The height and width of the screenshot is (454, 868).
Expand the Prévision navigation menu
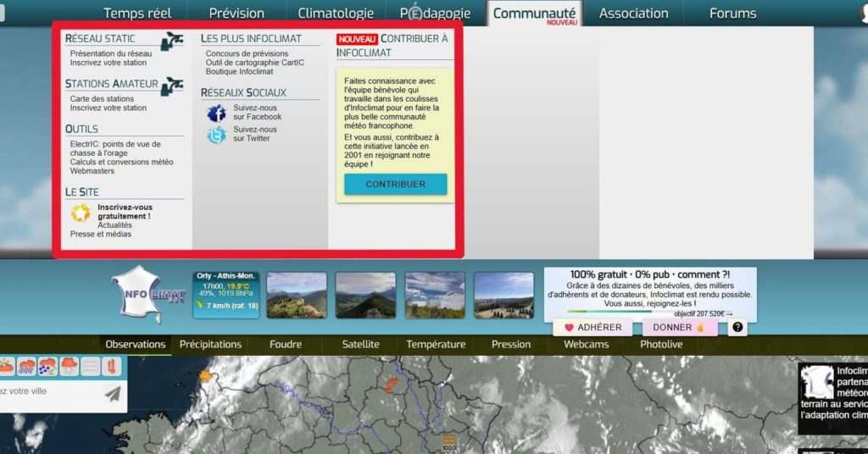pos(236,14)
